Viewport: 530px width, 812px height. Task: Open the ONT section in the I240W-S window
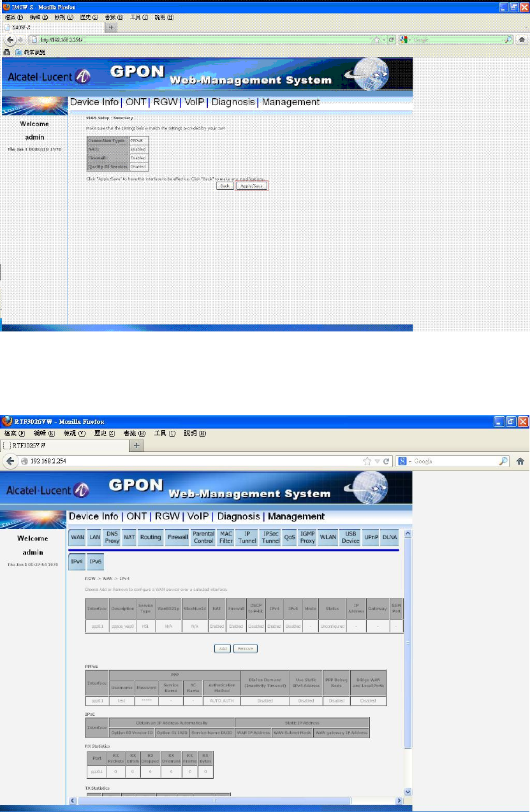click(x=135, y=102)
